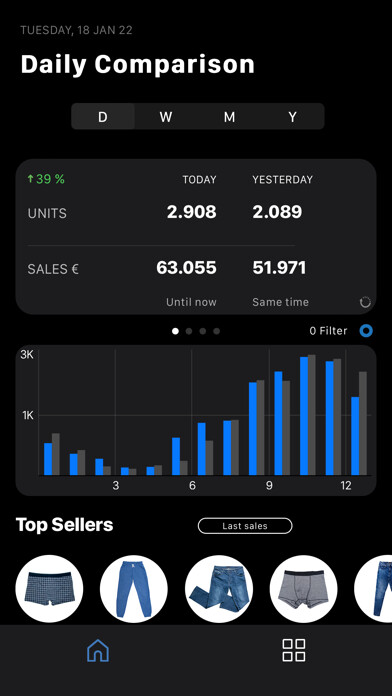This screenshot has width=392, height=696.
Task: Open the checkered boxer shorts top seller
Action: [x=49, y=589]
